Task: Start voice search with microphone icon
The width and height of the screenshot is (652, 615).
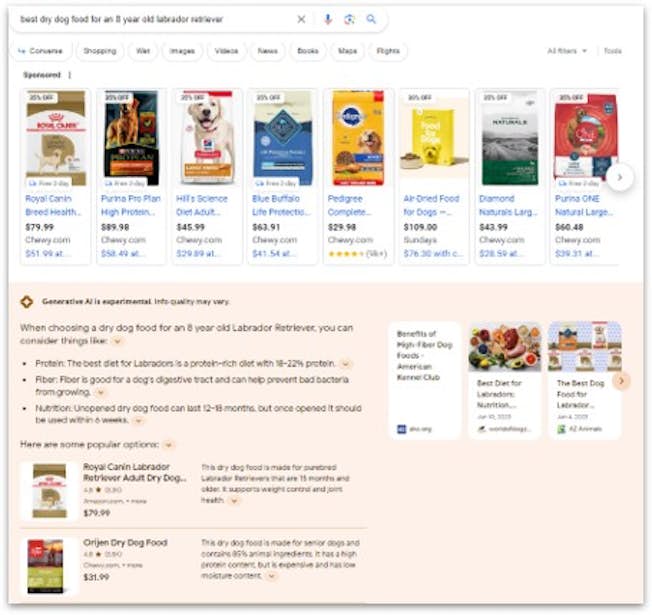Action: point(328,19)
